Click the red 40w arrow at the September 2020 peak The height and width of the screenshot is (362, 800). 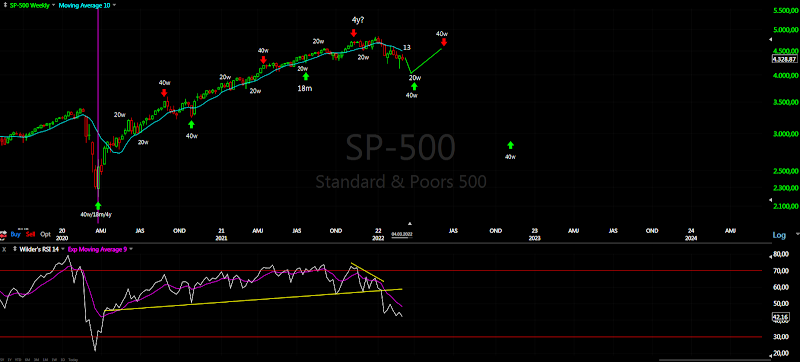(x=164, y=92)
